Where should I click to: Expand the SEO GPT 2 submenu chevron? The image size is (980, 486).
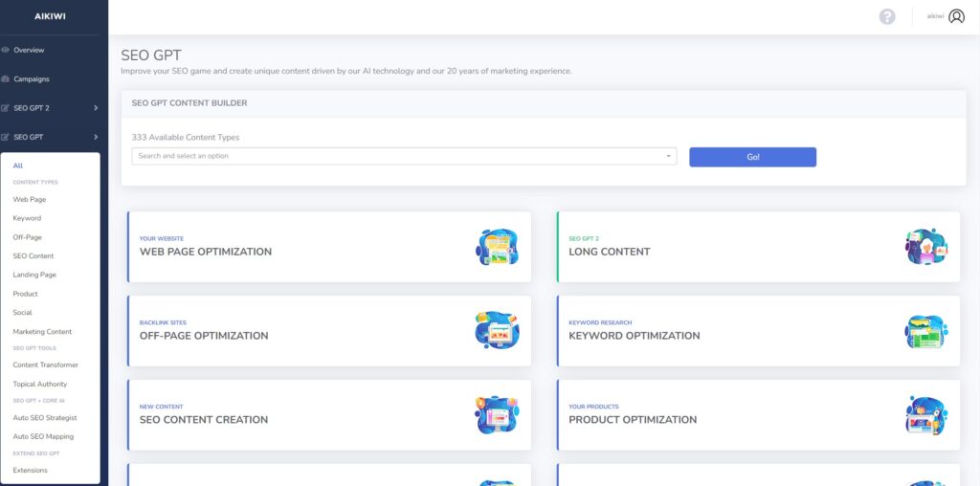point(96,108)
